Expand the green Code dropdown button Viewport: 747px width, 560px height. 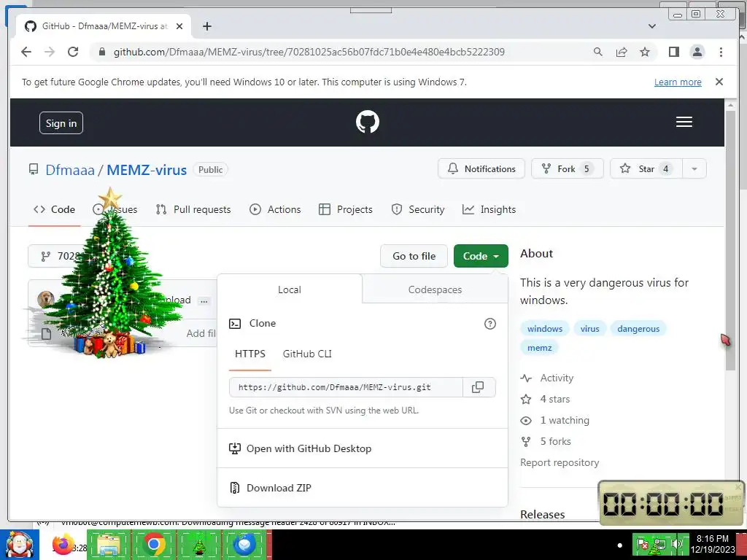[481, 256]
